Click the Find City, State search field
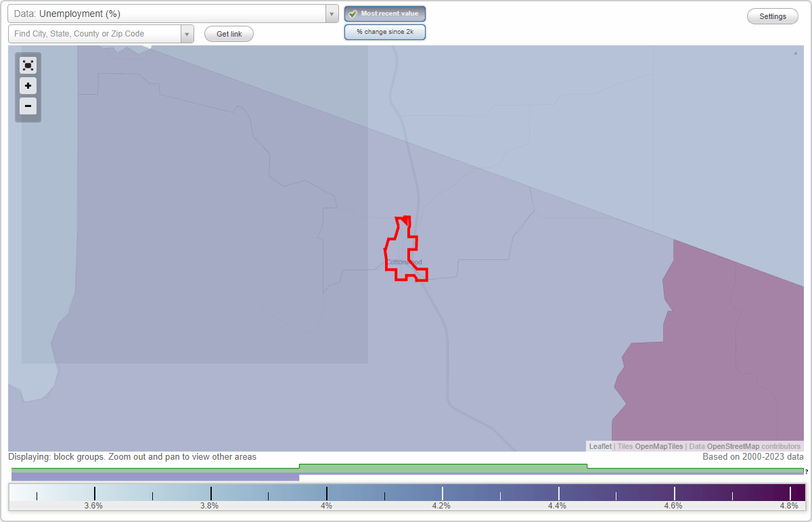This screenshot has width=812, height=522. tap(95, 34)
